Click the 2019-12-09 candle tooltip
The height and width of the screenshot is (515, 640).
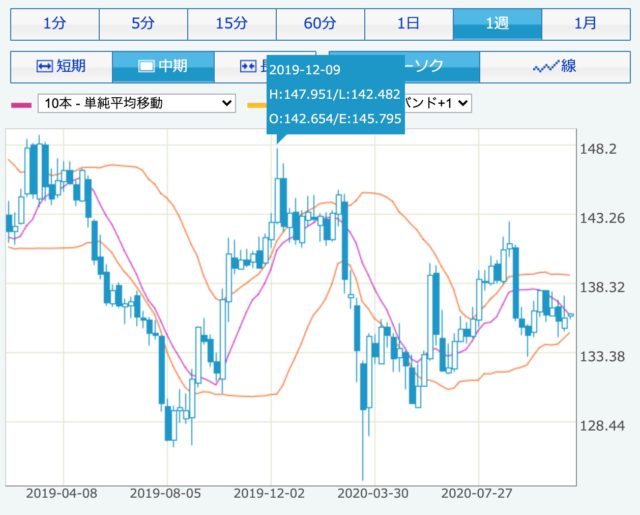[x=335, y=95]
